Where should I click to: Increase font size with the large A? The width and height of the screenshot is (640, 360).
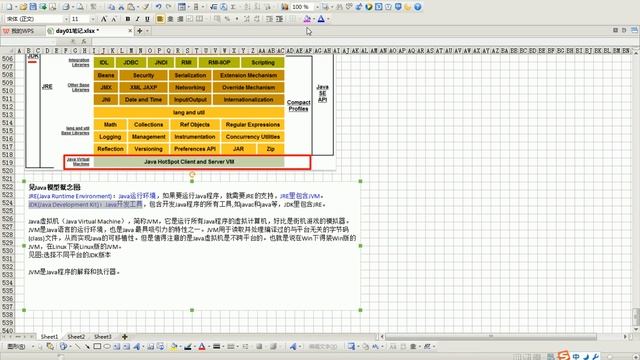[x=104, y=19]
